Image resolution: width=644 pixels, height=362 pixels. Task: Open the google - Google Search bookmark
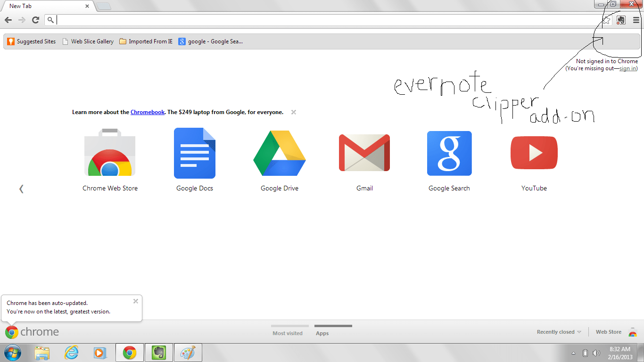211,41
